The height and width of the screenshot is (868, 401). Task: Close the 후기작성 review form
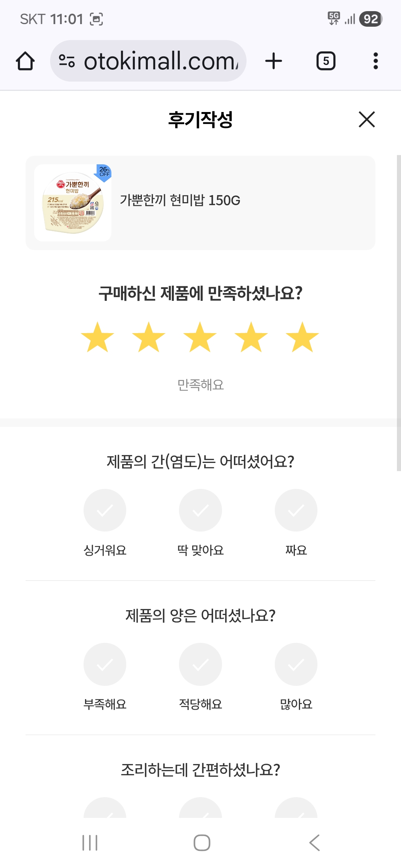pos(366,119)
